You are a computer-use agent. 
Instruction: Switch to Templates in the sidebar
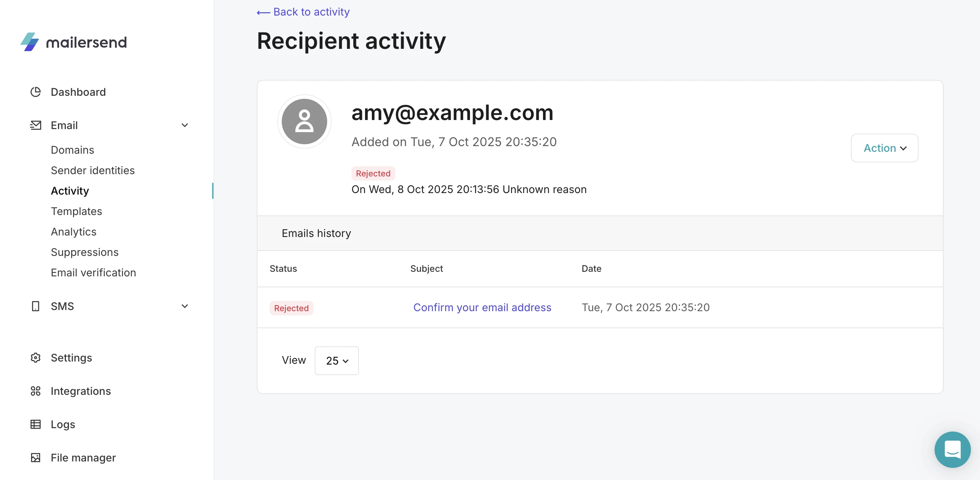(76, 211)
